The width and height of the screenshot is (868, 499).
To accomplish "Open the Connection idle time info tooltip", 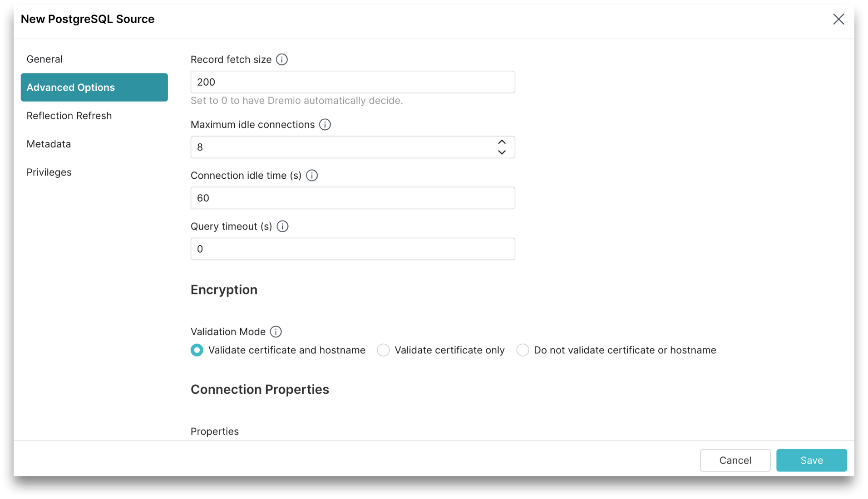I will (x=312, y=176).
